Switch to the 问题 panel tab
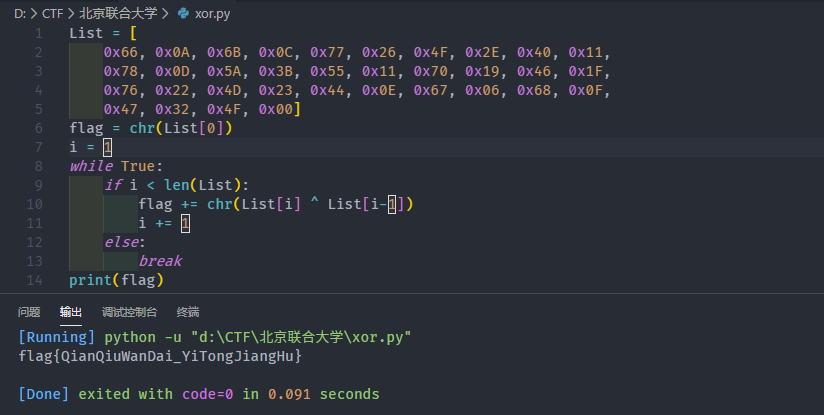 [29, 312]
